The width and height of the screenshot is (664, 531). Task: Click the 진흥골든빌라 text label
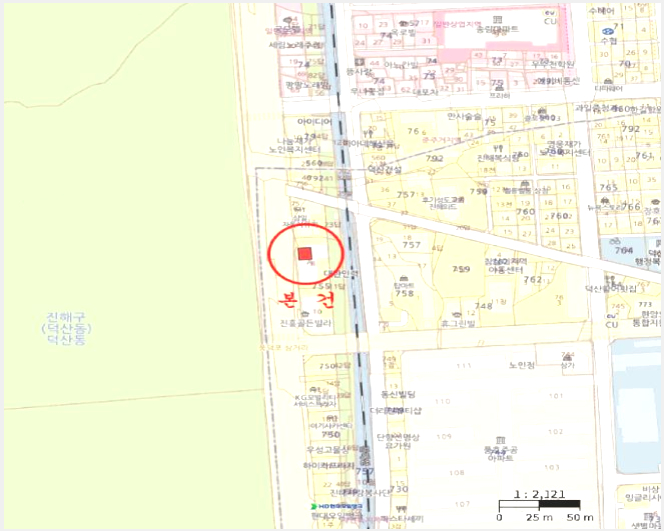(x=306, y=323)
